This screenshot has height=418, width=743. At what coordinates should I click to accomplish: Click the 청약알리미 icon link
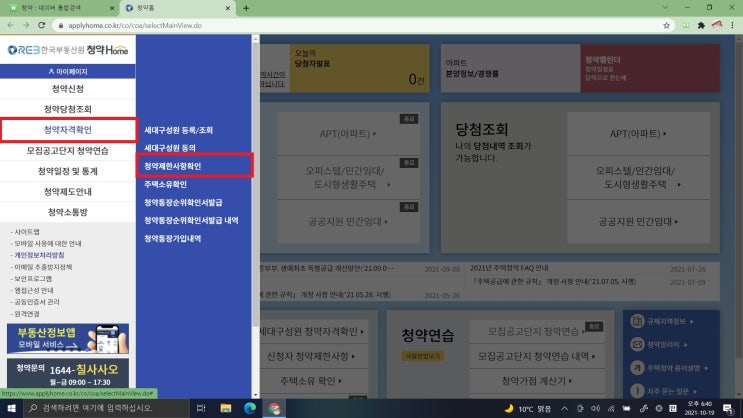[659, 345]
